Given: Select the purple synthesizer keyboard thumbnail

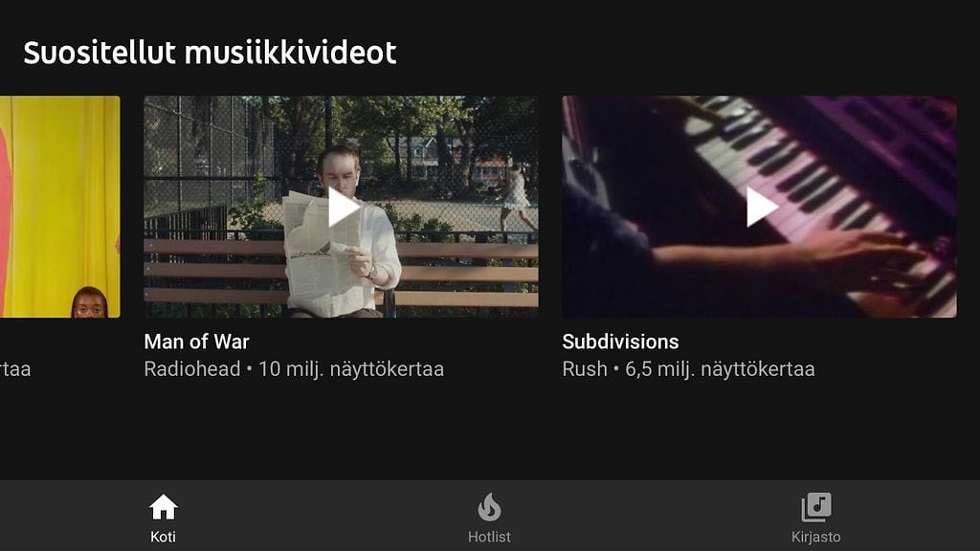Looking at the screenshot, I should [759, 207].
